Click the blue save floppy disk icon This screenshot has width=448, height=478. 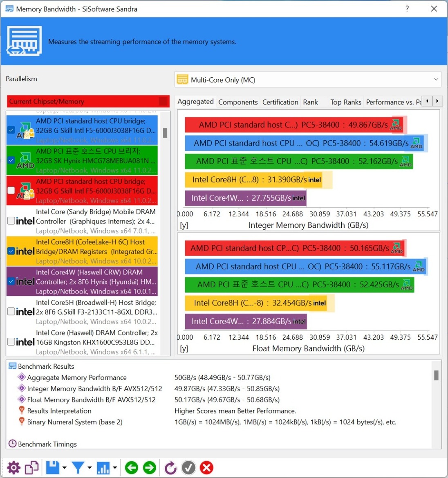(53, 468)
